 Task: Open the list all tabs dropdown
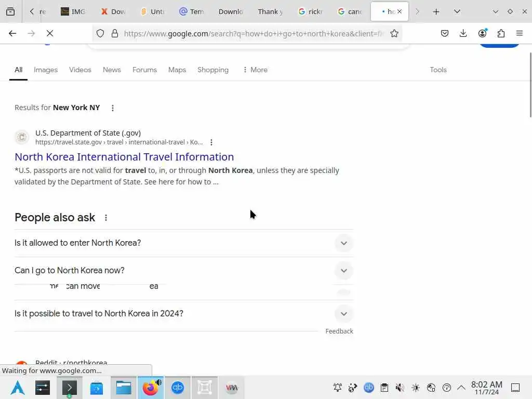[x=457, y=11]
